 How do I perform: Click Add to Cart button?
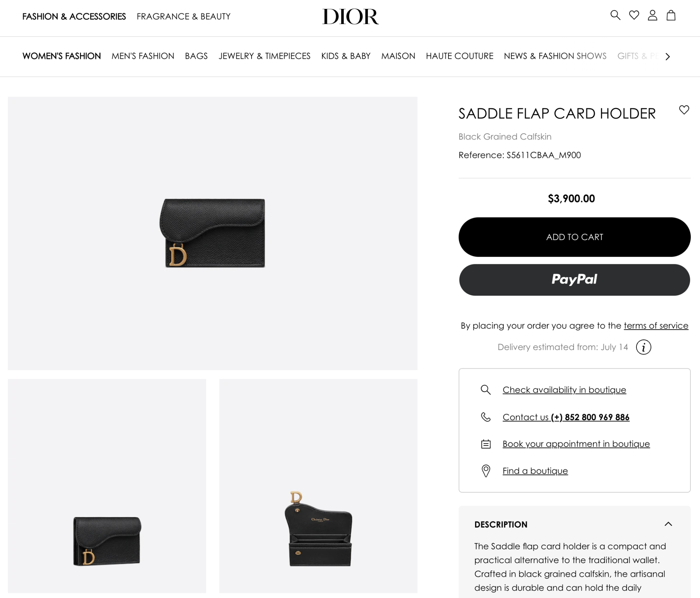(x=574, y=237)
